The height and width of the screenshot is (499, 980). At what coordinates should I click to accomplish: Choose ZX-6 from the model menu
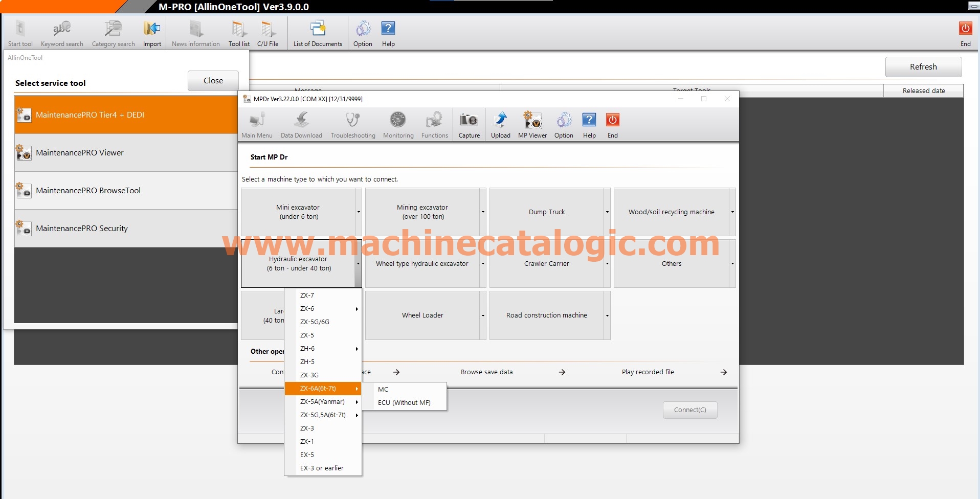(323, 309)
